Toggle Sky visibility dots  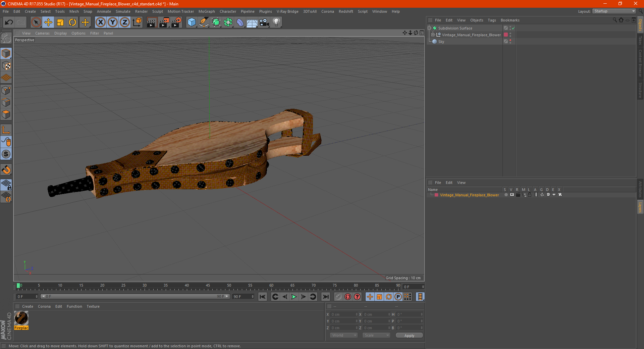coord(511,42)
